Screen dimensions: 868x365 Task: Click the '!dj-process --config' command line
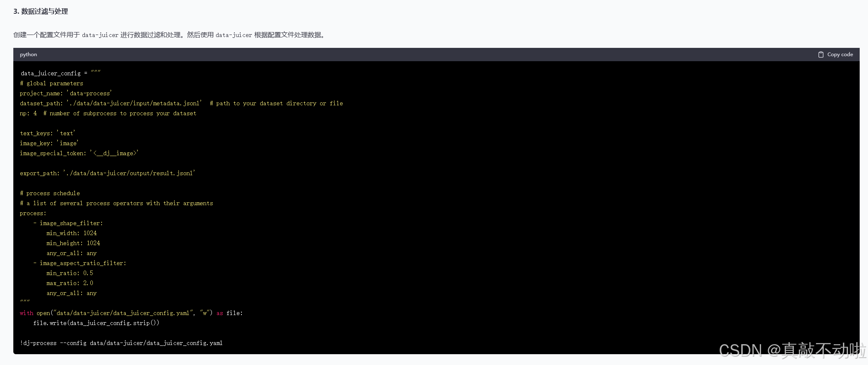click(121, 343)
